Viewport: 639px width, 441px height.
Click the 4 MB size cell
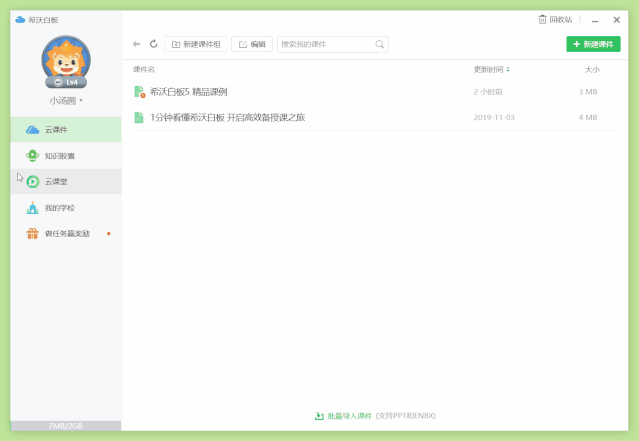coord(588,117)
